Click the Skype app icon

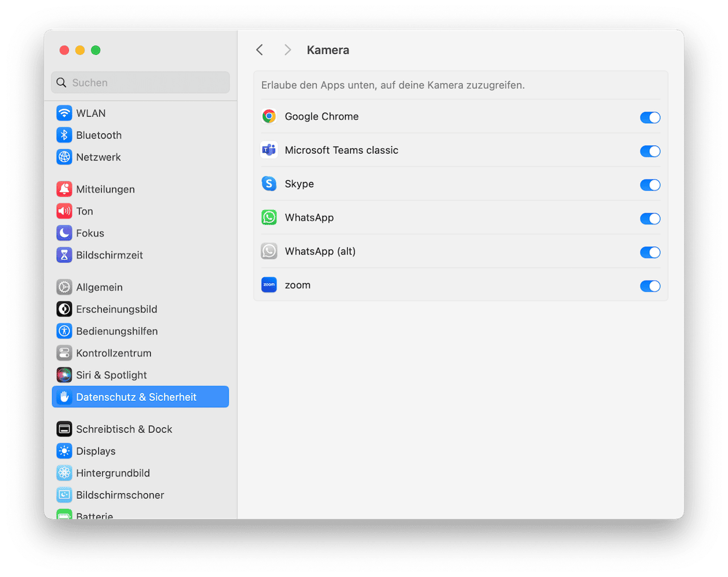(269, 184)
